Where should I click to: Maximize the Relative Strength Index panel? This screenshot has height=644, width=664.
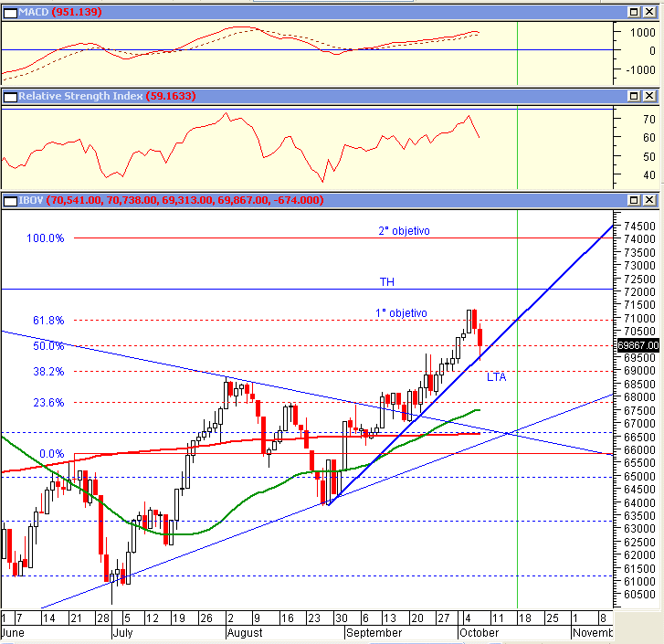point(634,96)
